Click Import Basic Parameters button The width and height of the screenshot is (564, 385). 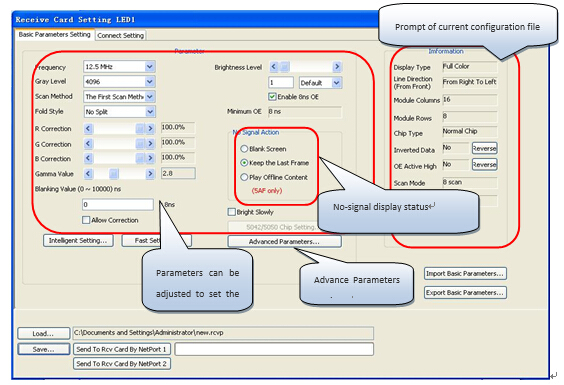pos(465,273)
